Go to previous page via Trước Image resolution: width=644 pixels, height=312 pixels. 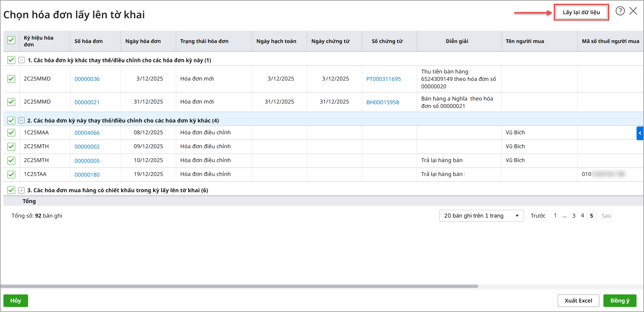[x=538, y=216]
